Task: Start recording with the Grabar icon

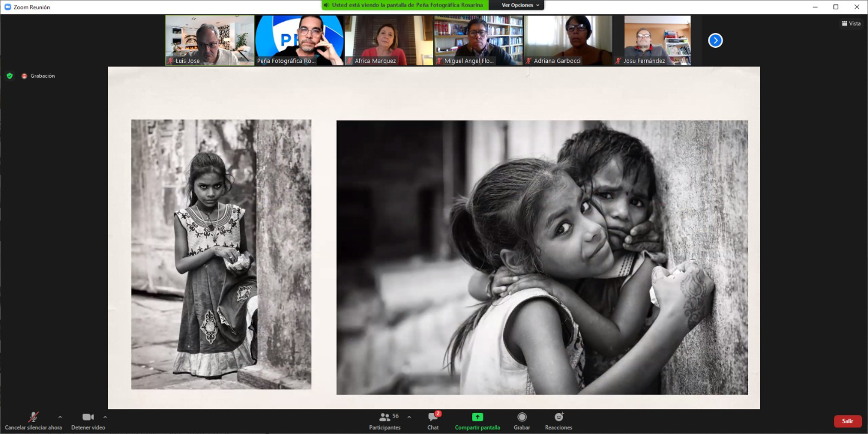Action: pyautogui.click(x=522, y=417)
